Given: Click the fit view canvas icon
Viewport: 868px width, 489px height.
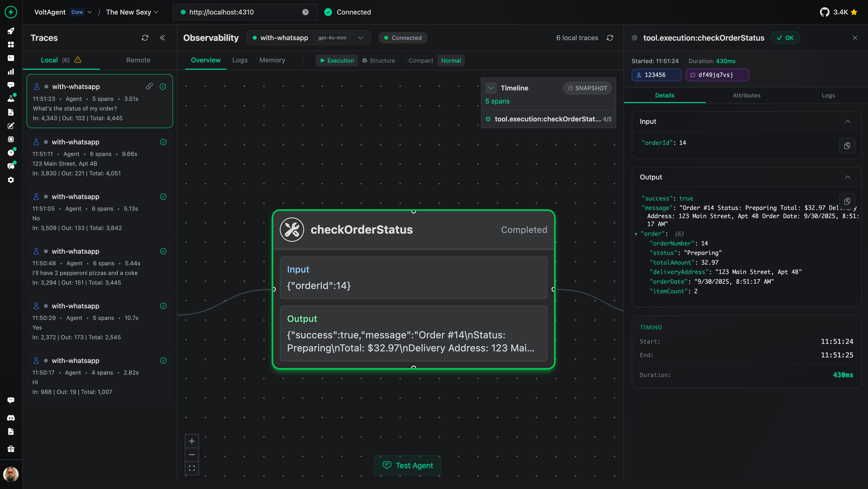Looking at the screenshot, I should click(192, 468).
